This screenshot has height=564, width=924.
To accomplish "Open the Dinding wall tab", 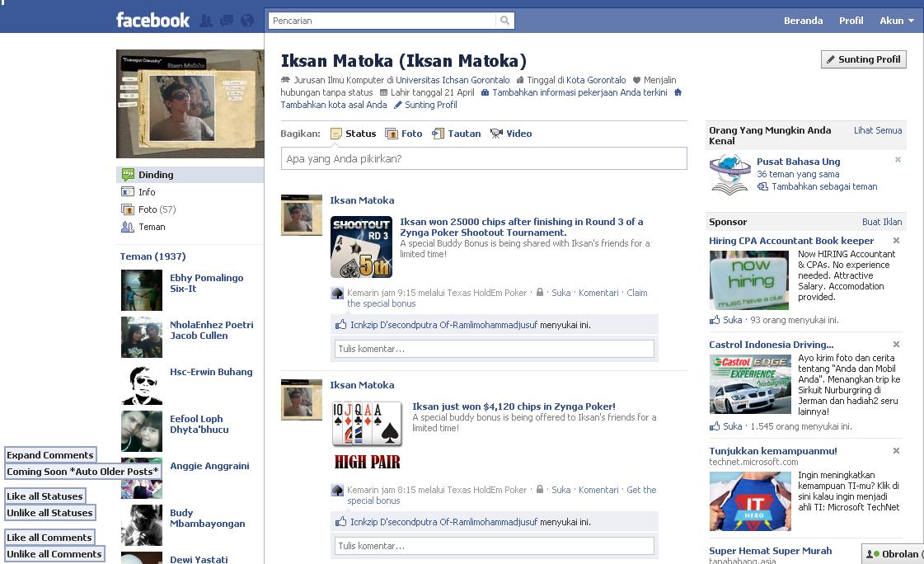I will tap(190, 175).
